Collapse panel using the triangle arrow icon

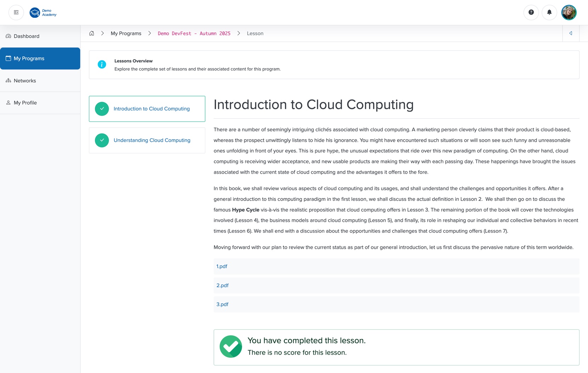tap(571, 33)
